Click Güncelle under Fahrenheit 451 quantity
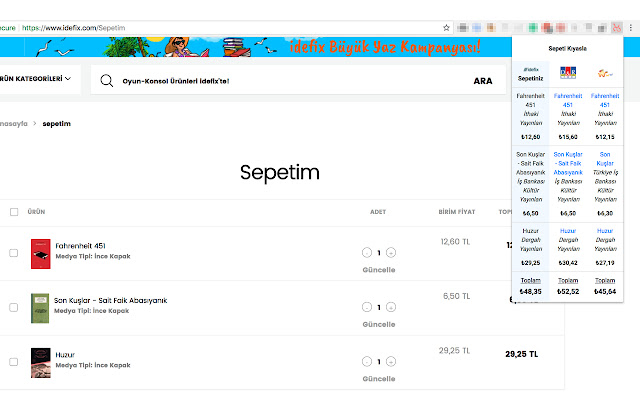Image resolution: width=640 pixels, height=400 pixels. click(x=379, y=270)
